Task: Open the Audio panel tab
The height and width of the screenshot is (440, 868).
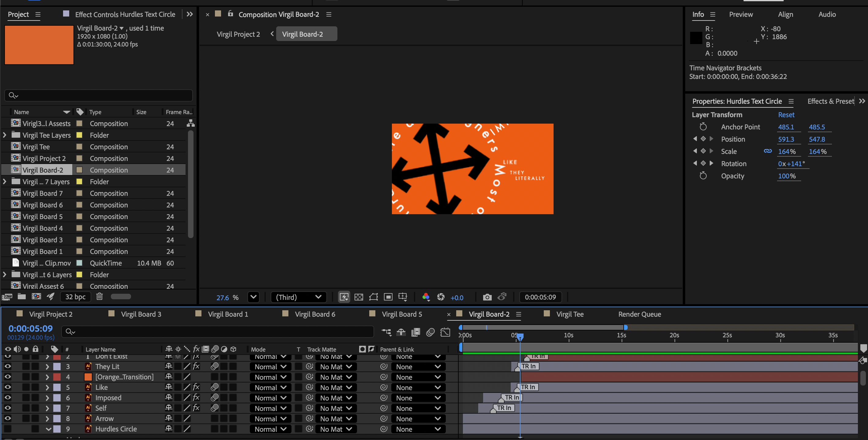Action: [x=827, y=14]
